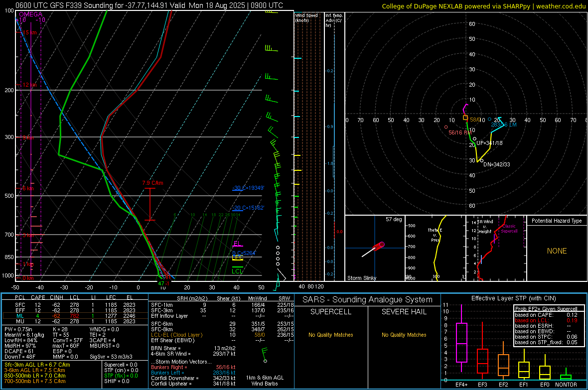Click the 56/16 RM hodograph label
Viewport: 588px width, 390px height.
click(x=460, y=133)
